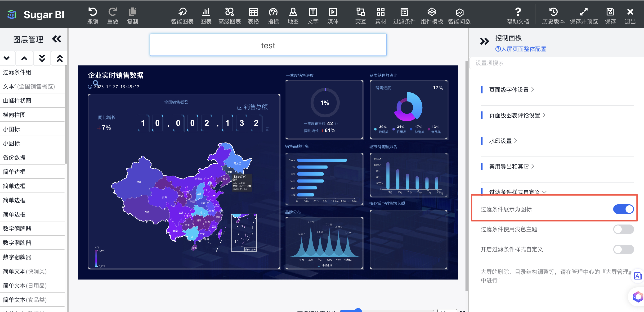Enable 过滤条件使用浅色主题 switch
The image size is (644, 312).
(623, 229)
